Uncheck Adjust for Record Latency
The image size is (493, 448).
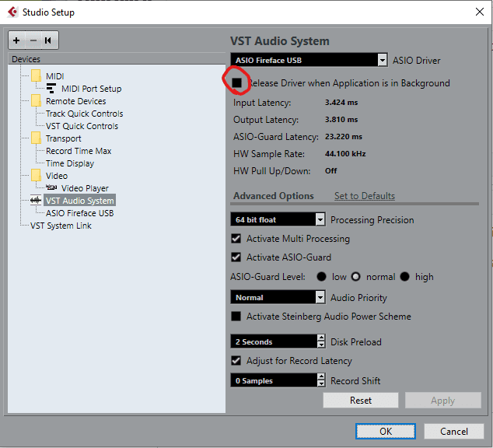[236, 361]
